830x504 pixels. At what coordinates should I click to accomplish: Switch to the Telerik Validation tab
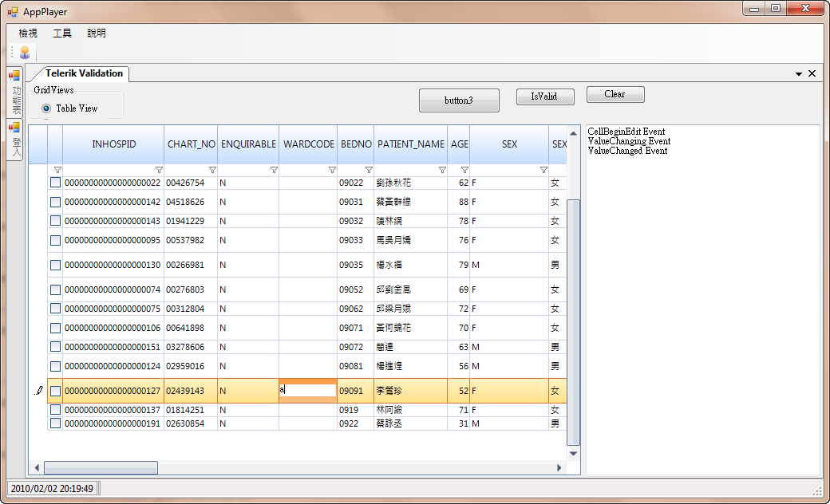(x=84, y=73)
